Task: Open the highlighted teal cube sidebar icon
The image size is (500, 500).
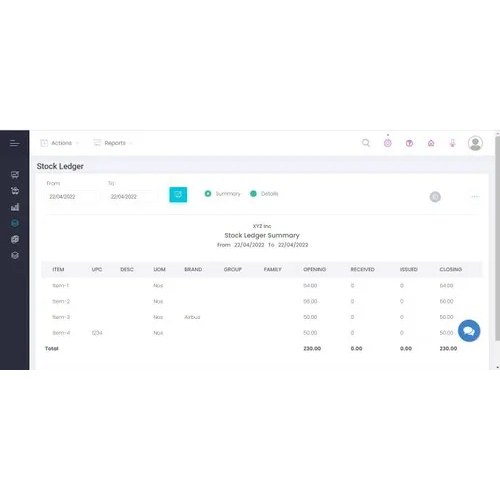Action: 15,223
